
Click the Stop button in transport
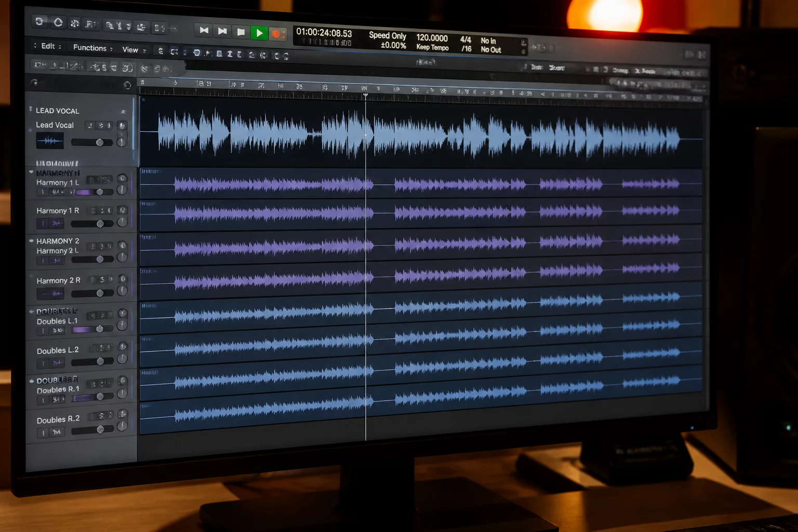[x=241, y=32]
